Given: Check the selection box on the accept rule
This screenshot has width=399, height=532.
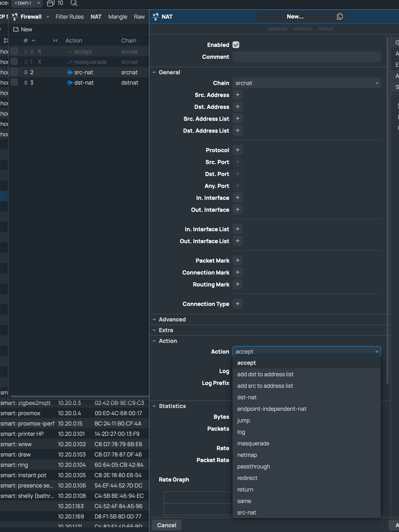Looking at the screenshot, I should (x=14, y=51).
